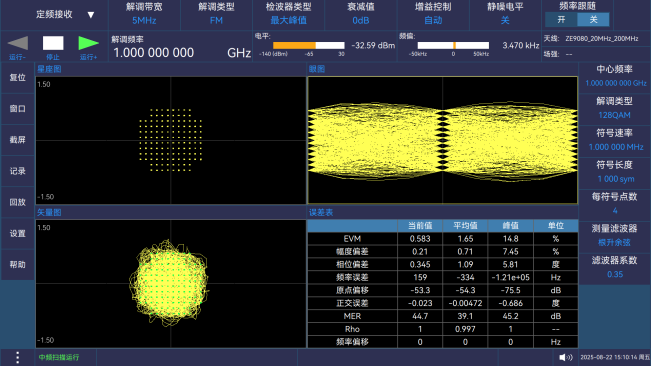The height and width of the screenshot is (366, 651).
Task: Select the 星座图 constellation panel
Action: coord(171,140)
